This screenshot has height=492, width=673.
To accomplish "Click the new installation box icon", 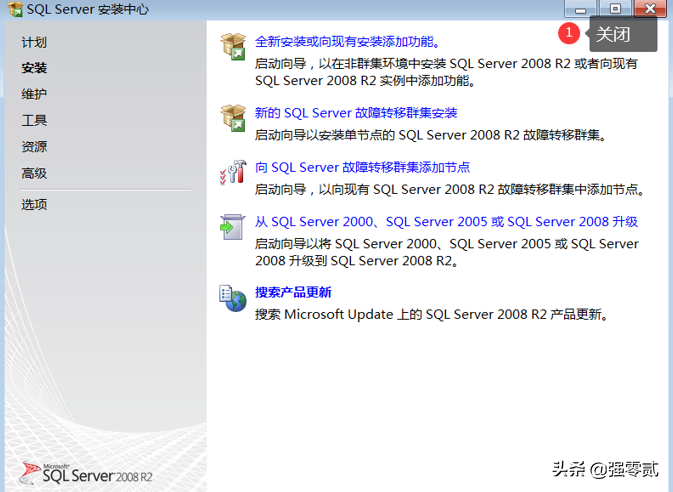I will [x=233, y=46].
